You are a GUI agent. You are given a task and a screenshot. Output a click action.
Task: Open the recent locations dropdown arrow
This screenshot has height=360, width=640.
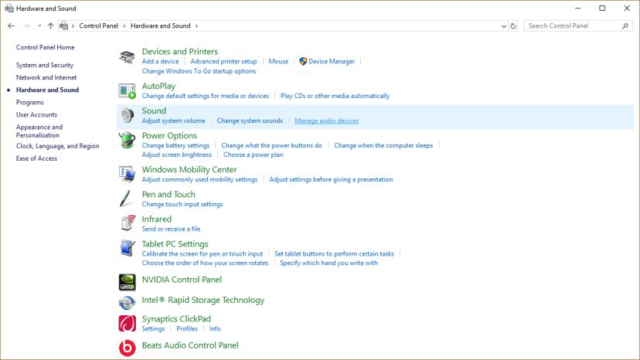pyautogui.click(x=39, y=26)
